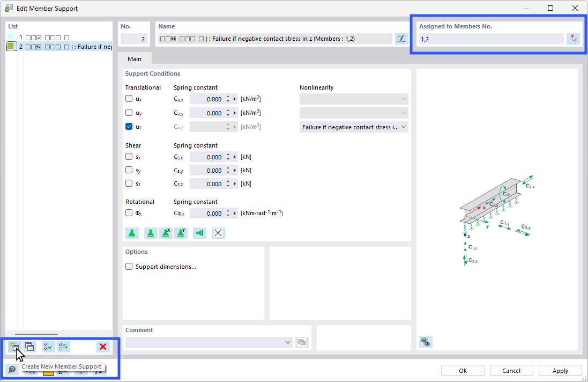Delete the selected member support
Screen dimensions: 588x382
[102, 347]
